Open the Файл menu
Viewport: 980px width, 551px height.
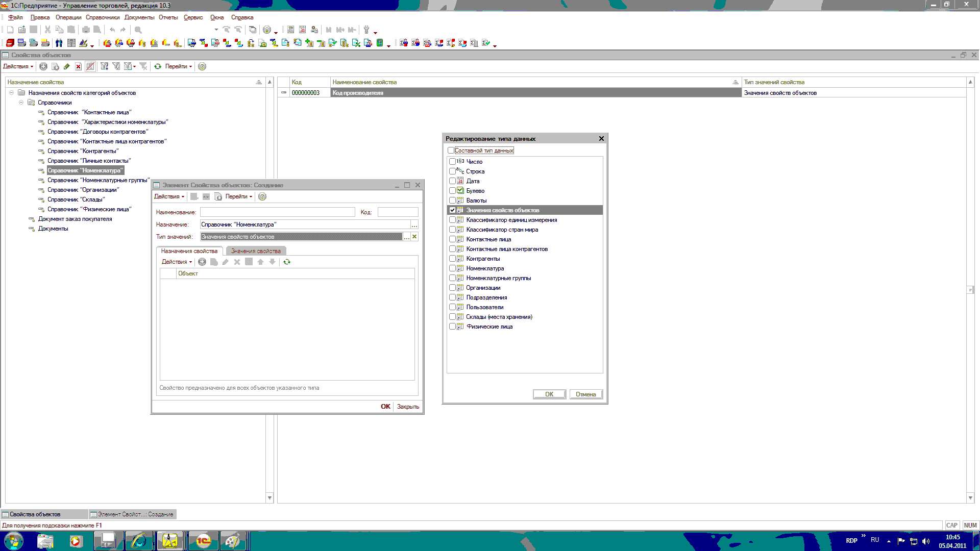coord(15,17)
